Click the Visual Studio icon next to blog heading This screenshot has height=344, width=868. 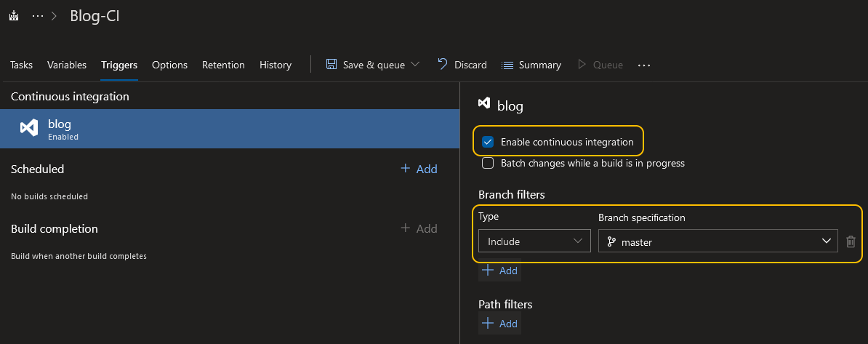(x=483, y=105)
